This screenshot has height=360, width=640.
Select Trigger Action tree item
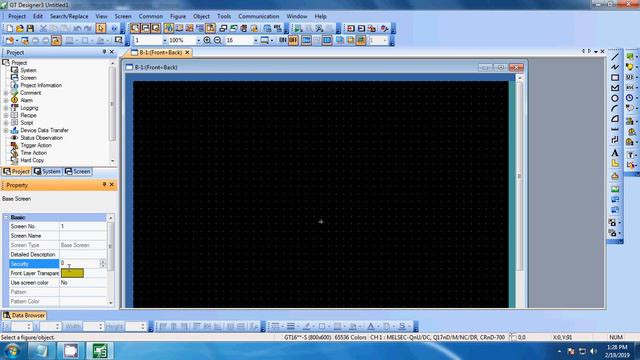(x=36, y=145)
